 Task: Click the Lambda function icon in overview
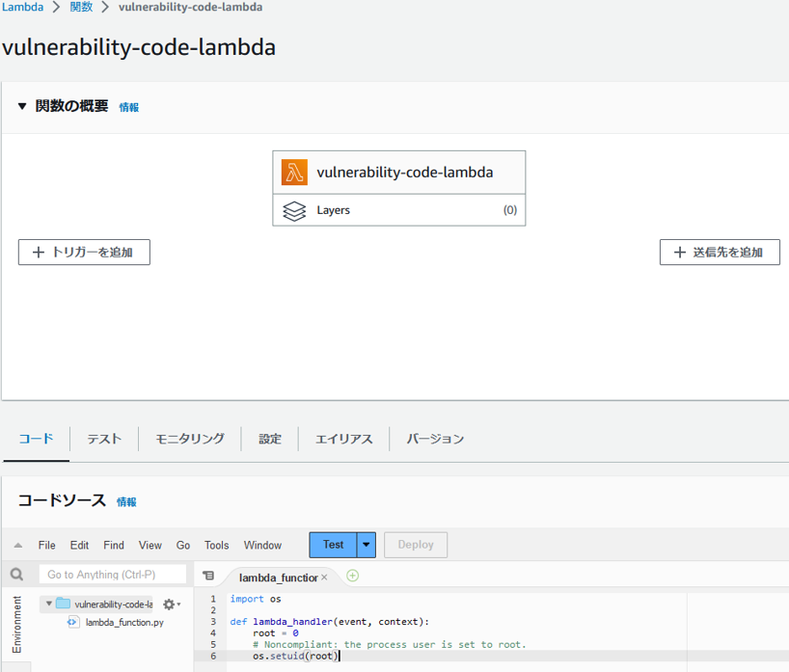click(x=294, y=173)
